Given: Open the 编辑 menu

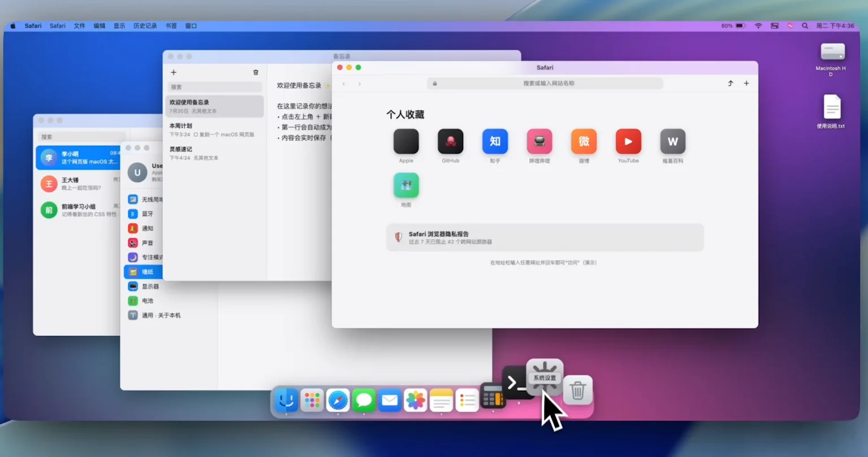Looking at the screenshot, I should [x=100, y=26].
